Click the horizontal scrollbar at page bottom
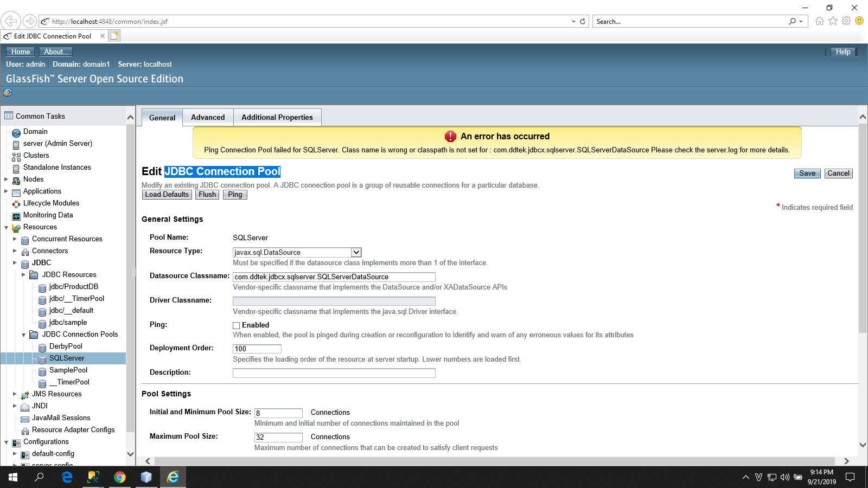Viewport: 868px width, 488px height. pos(494,461)
